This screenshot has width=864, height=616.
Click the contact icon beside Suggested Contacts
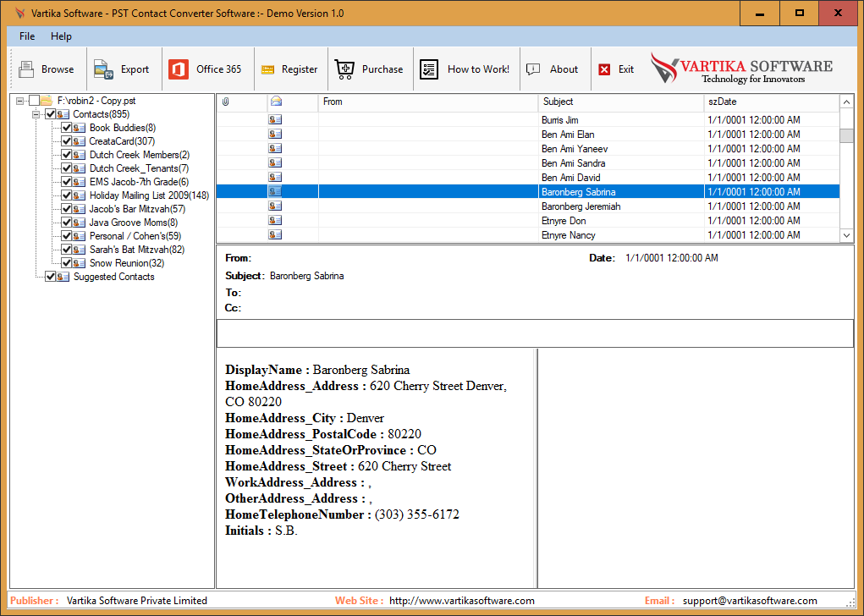pos(63,277)
